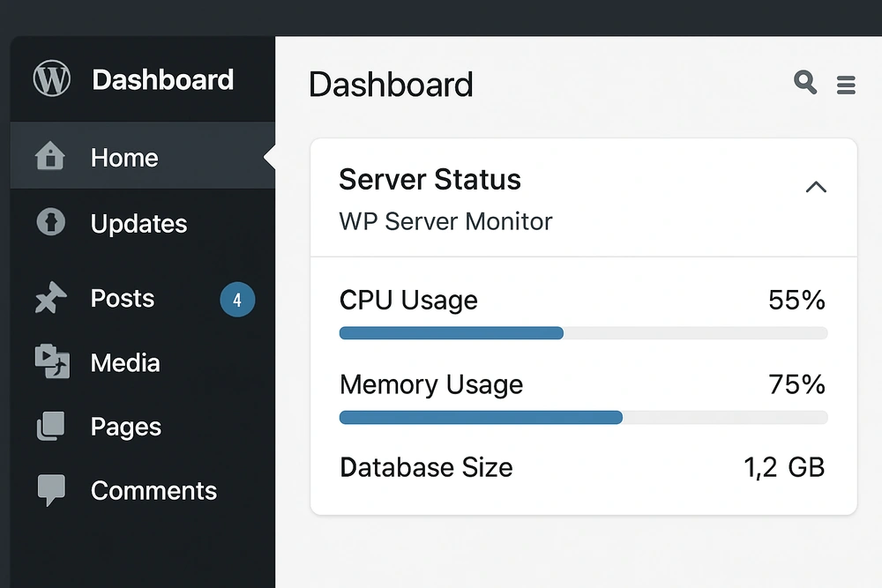
Task: Open the hamburger menu icon
Action: 846,85
